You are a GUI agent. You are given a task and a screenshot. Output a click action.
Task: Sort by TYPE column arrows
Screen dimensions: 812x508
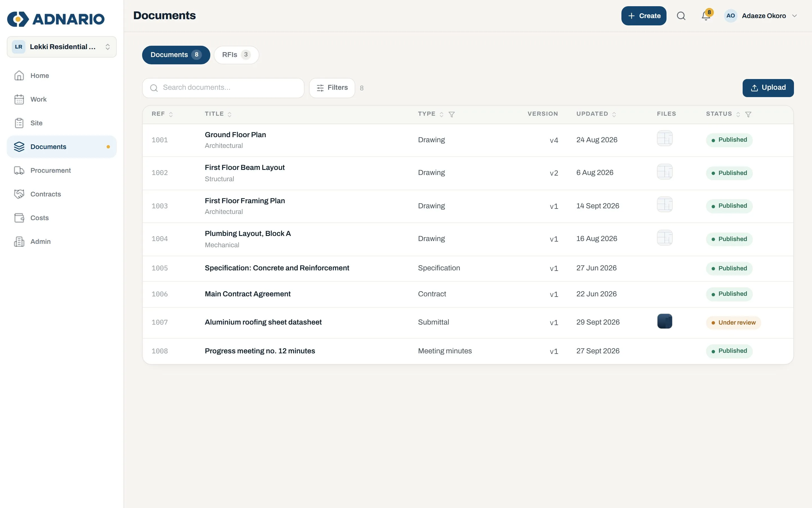pos(442,115)
